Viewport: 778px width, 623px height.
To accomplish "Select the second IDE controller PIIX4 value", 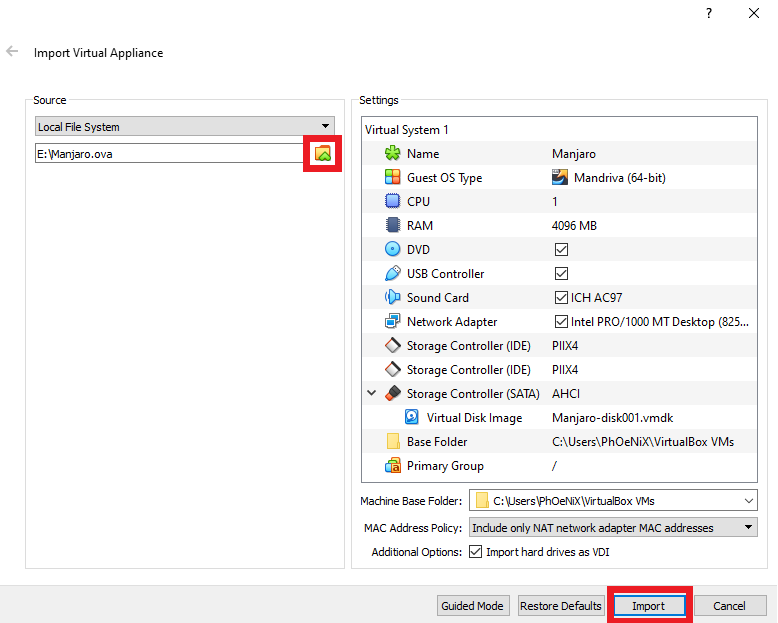I will pyautogui.click(x=565, y=370).
